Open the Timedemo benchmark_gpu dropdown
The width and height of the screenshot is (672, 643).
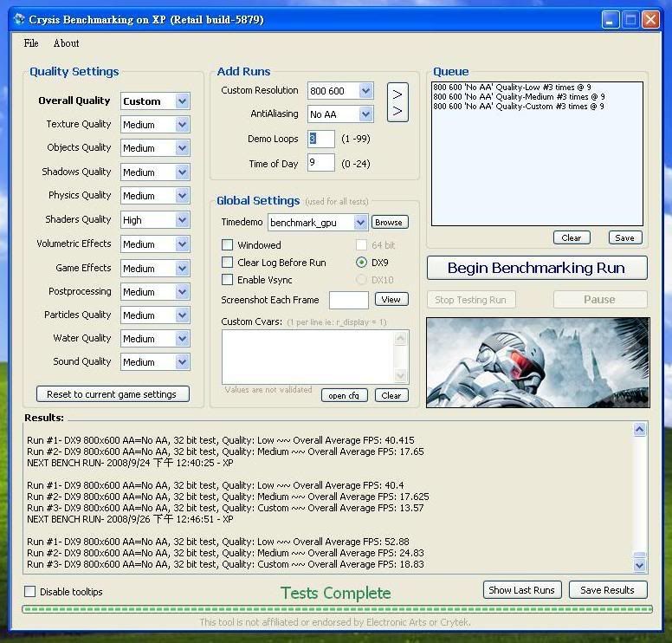[360, 222]
